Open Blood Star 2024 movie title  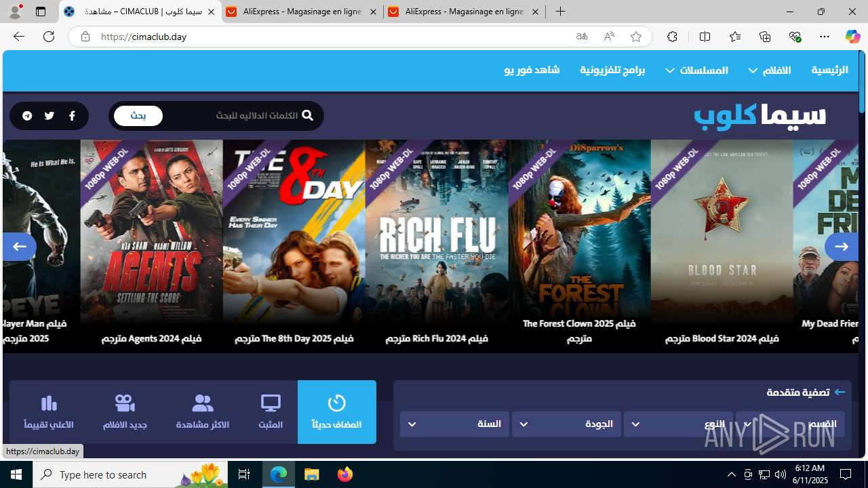722,338
